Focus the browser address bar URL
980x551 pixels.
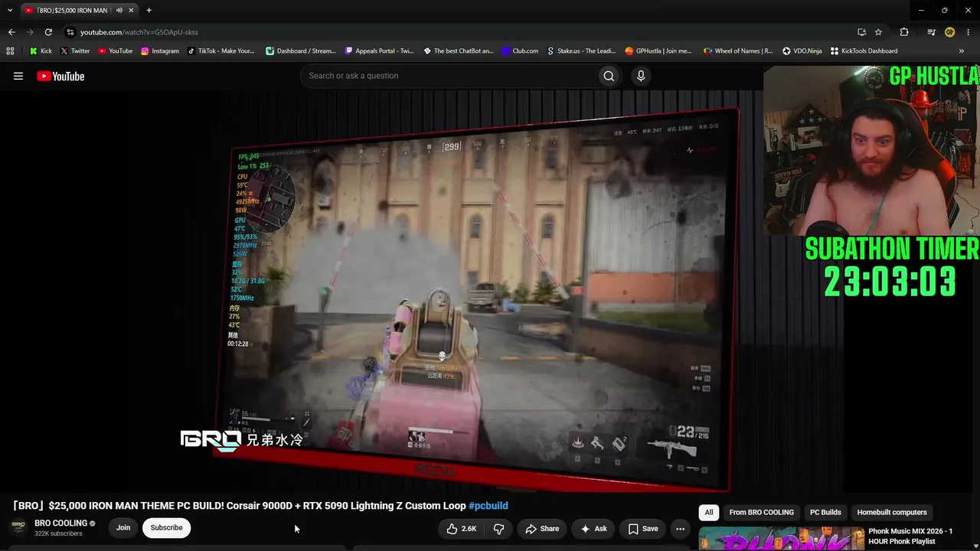[x=139, y=32]
